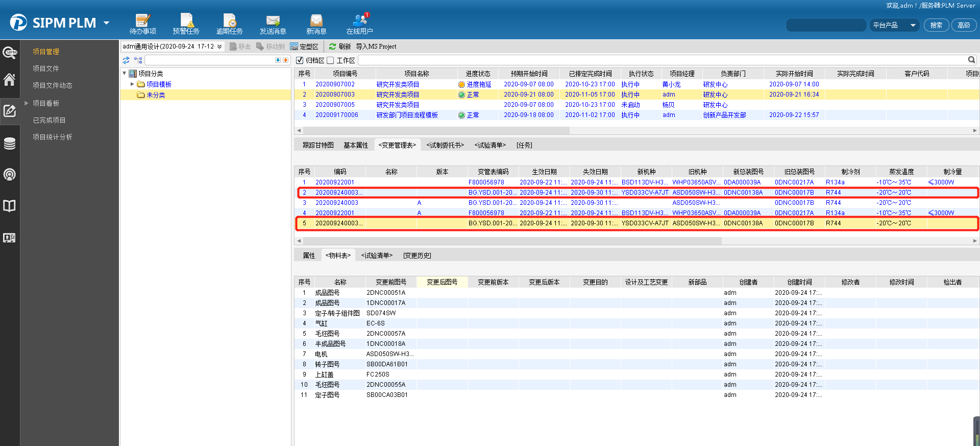980x446 pixels.
Task: Click 发送消息 send message icon
Action: [x=273, y=24]
